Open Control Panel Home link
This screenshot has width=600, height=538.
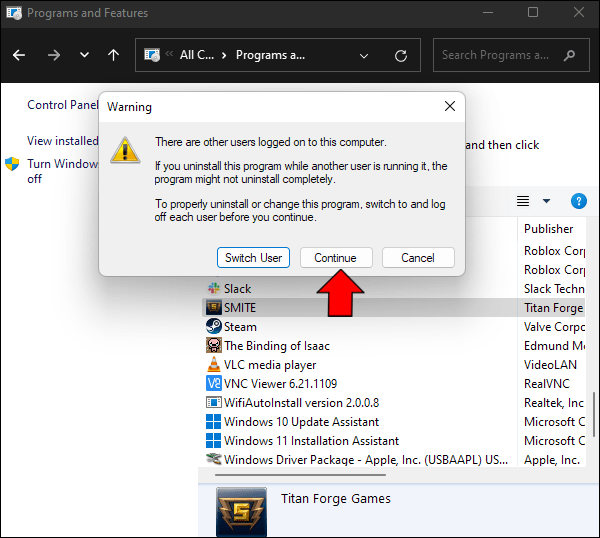[63, 105]
